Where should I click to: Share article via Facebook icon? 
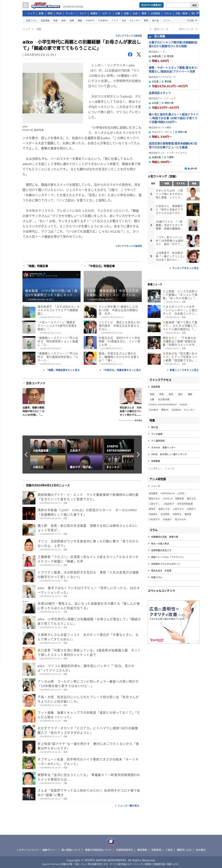point(130,54)
